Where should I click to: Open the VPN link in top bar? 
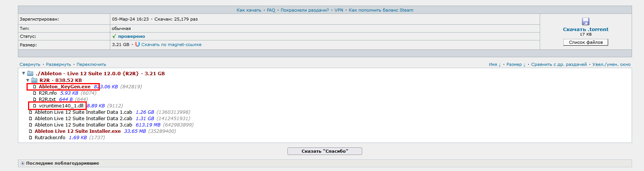click(x=339, y=10)
